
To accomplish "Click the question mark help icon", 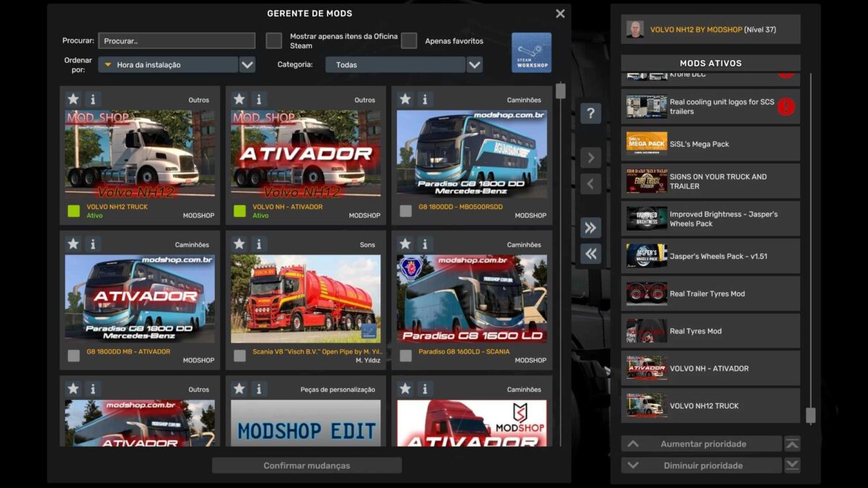I will point(590,114).
